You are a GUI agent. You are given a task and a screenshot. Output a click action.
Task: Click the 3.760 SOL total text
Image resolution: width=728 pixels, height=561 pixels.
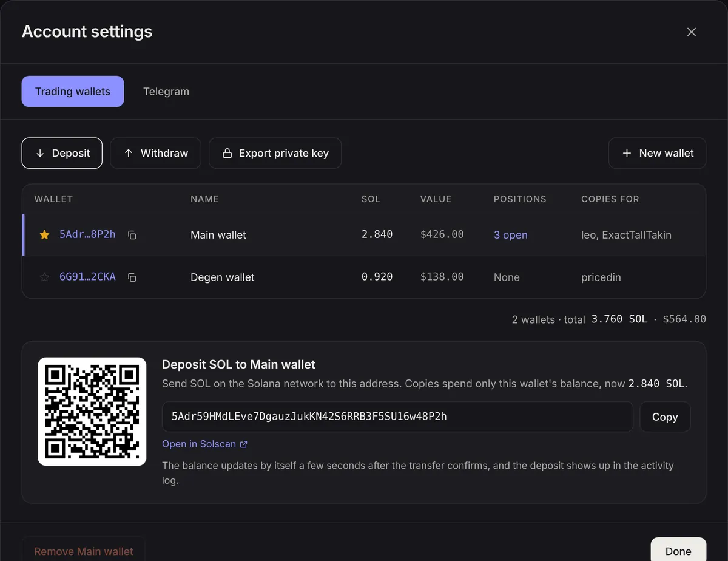pos(619,319)
